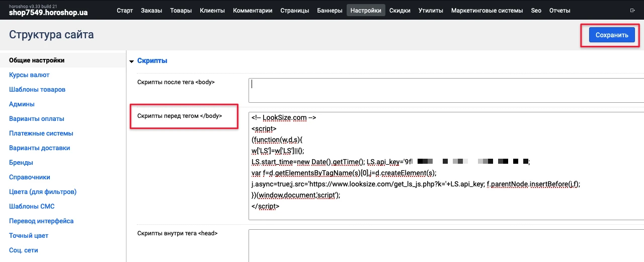Select Соц. сети in the sidebar

pyautogui.click(x=24, y=250)
